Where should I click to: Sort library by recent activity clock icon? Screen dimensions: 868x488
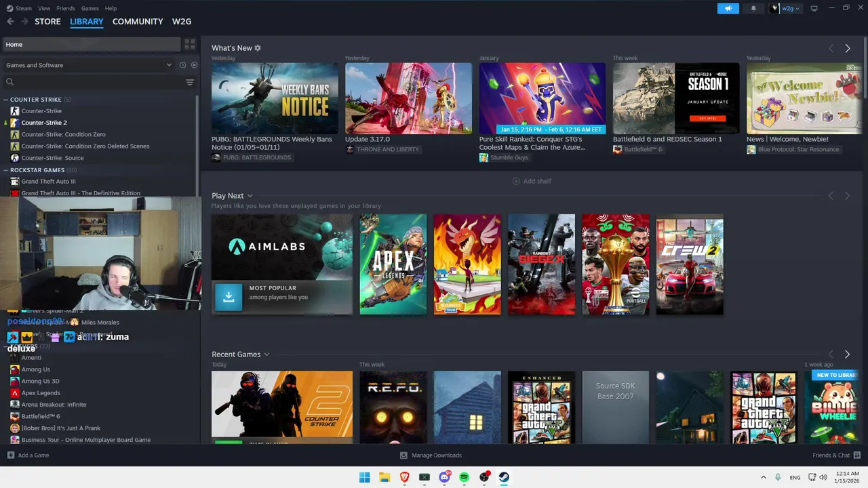coord(182,65)
